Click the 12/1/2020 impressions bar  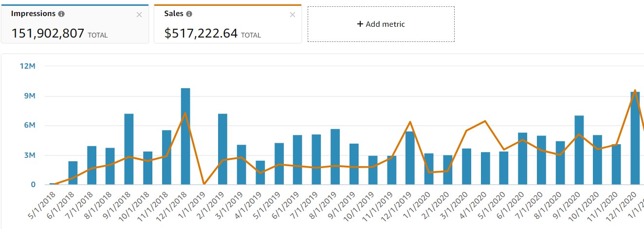click(635, 138)
